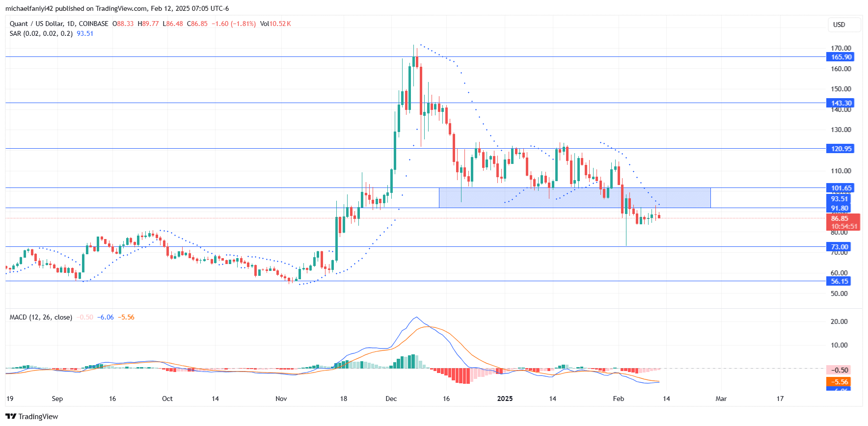Click the Sep label on time axis
This screenshot has height=426, width=868.
click(57, 399)
